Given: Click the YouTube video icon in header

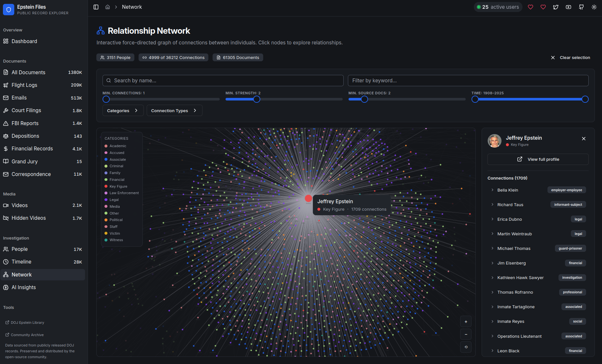Looking at the screenshot, I should point(568,7).
